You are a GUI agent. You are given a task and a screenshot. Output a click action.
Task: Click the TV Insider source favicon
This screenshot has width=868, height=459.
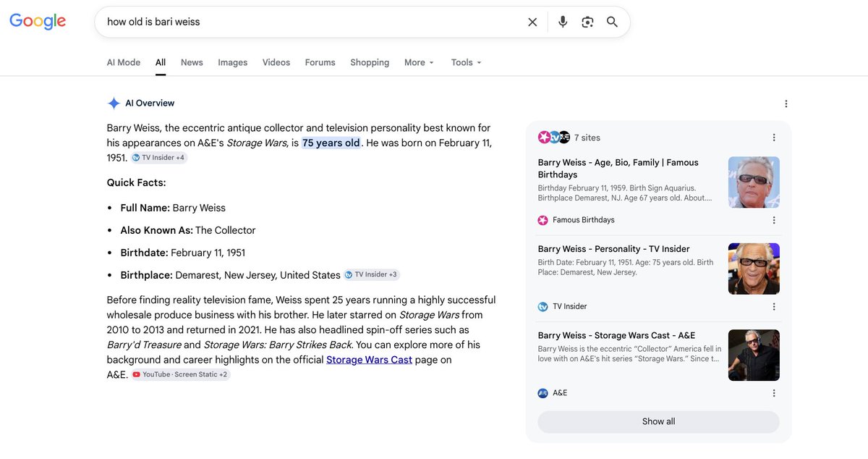click(543, 306)
